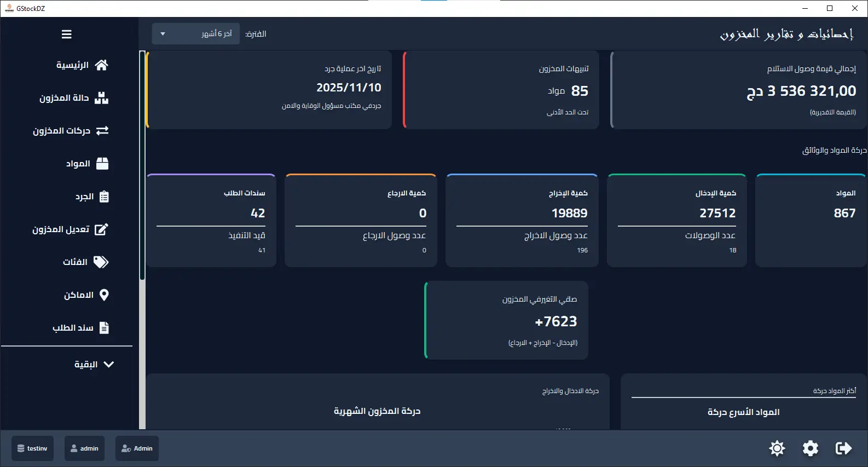Select المواد in the sidebar
868x467 pixels.
(78, 164)
